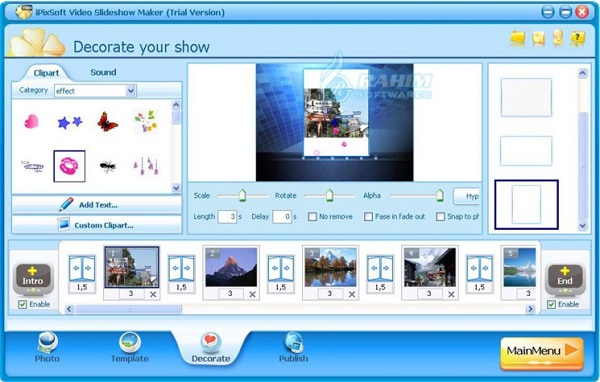
Task: Go to the Publish step
Action: tap(293, 348)
